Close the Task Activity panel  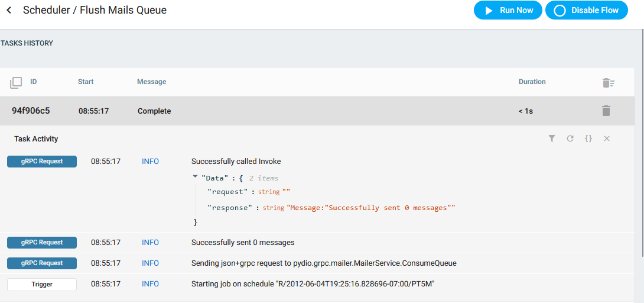point(607,138)
